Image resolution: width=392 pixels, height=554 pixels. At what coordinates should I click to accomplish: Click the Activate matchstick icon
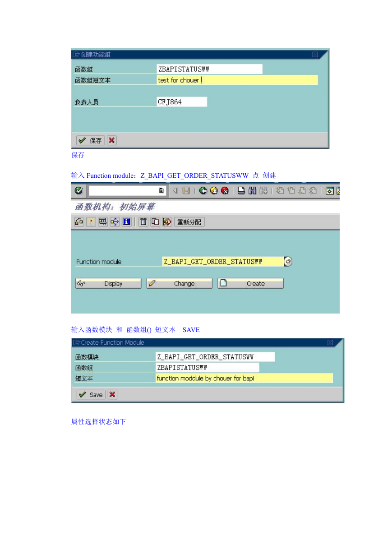pos(91,222)
